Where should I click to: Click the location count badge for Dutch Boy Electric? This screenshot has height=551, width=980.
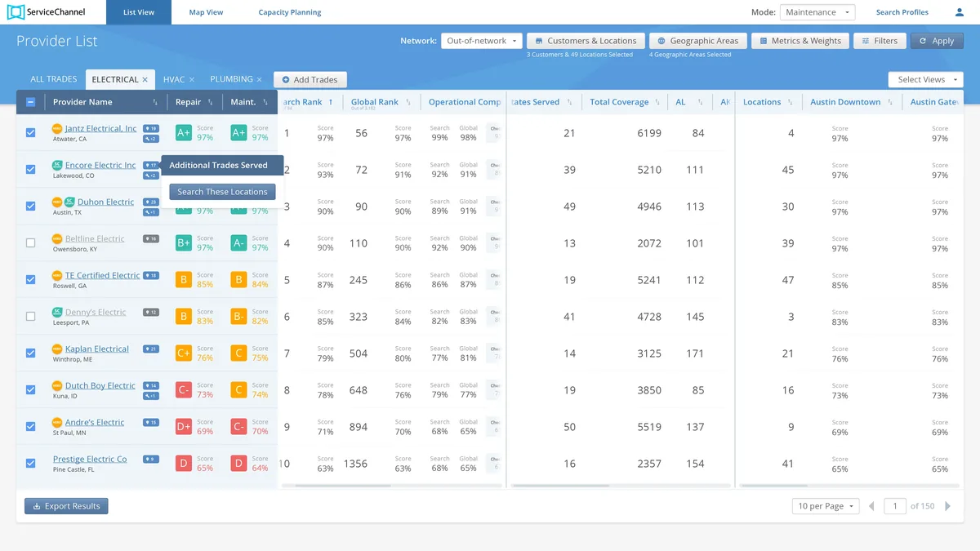(x=151, y=386)
